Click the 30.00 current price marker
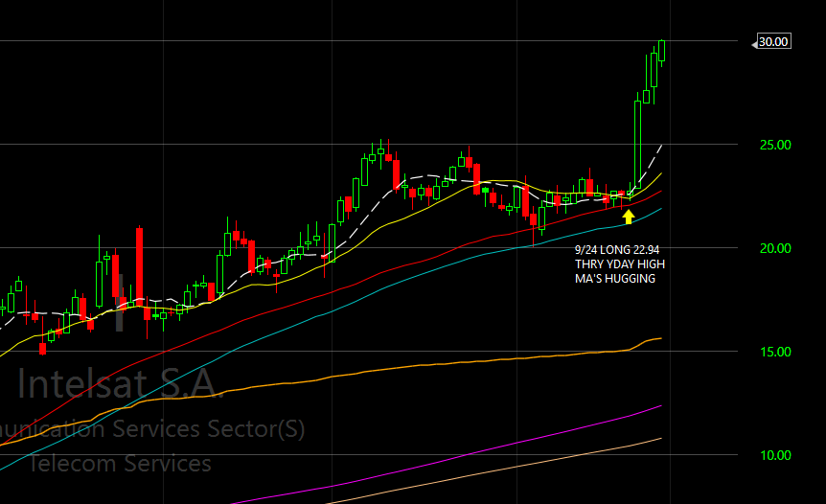 [x=773, y=41]
